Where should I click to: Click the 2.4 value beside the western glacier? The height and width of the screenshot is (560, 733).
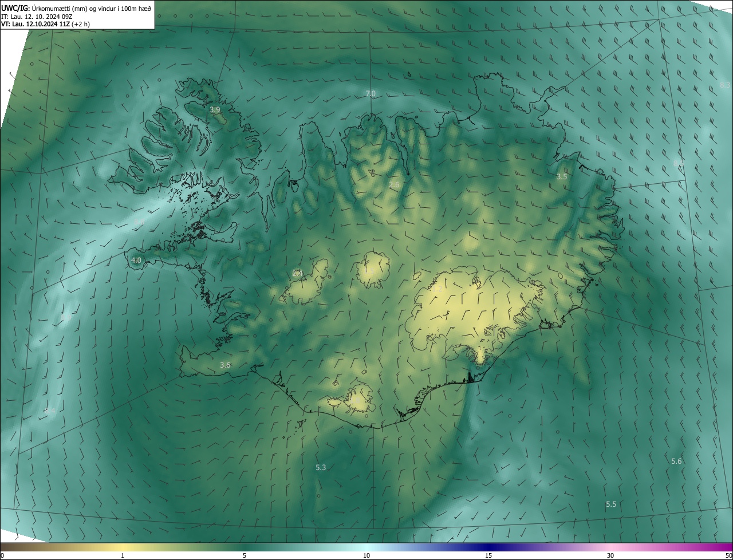click(297, 274)
